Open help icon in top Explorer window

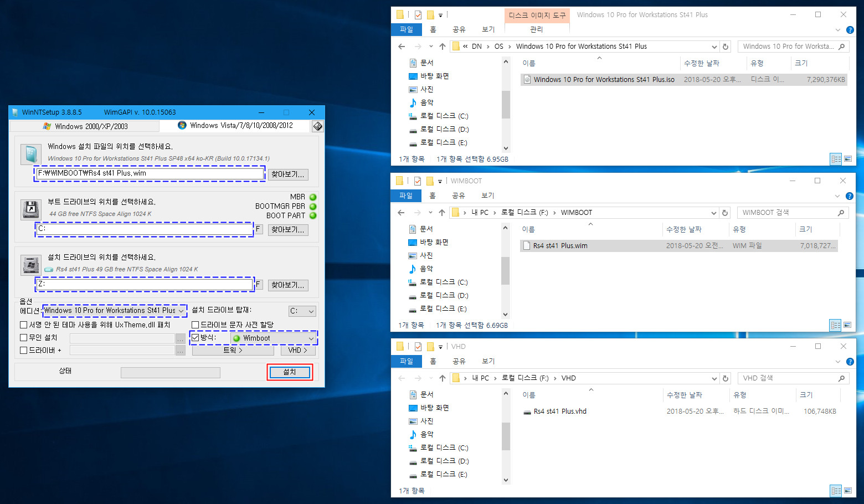pos(850,30)
